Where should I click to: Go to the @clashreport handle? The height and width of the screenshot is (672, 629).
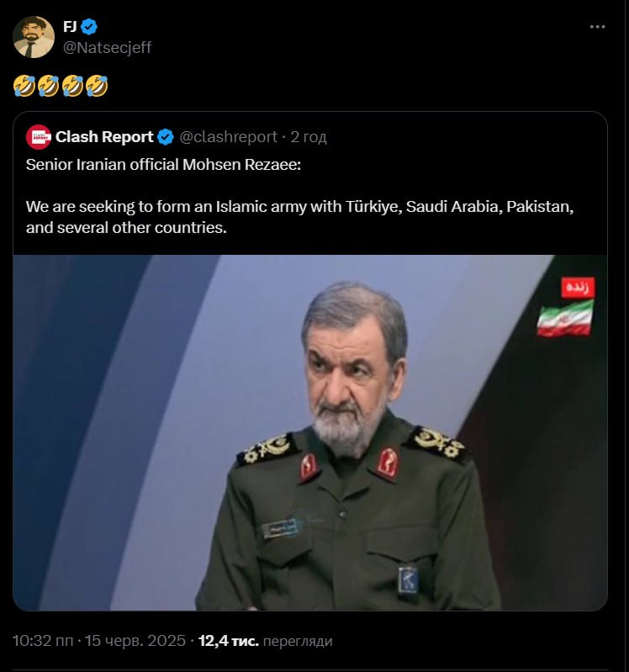tap(228, 137)
